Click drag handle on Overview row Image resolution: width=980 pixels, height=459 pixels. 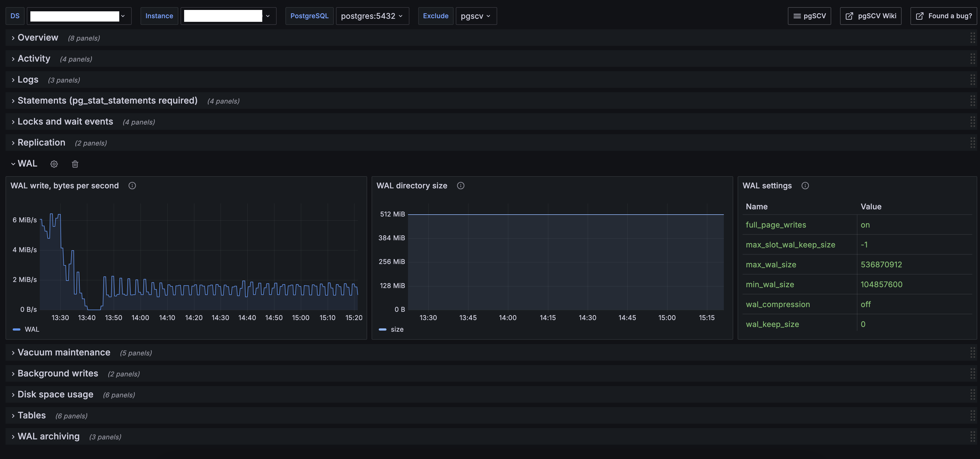972,38
